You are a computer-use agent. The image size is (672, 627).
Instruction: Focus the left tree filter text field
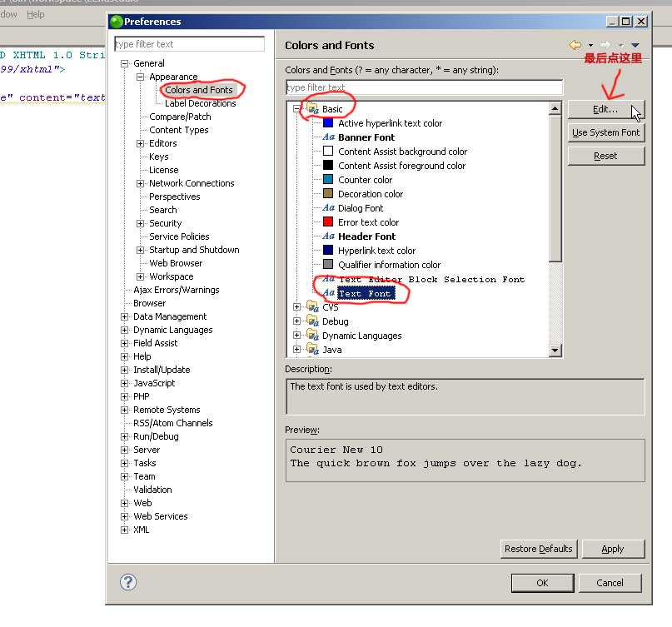189,44
